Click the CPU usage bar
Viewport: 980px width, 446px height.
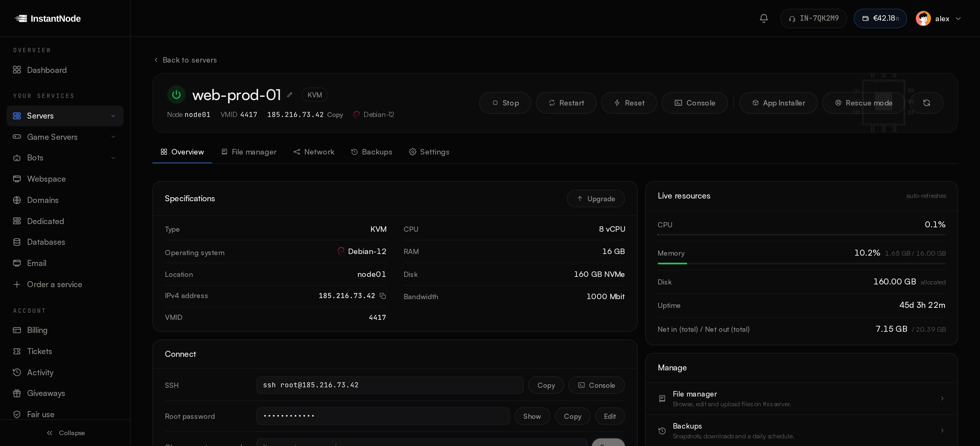801,235
